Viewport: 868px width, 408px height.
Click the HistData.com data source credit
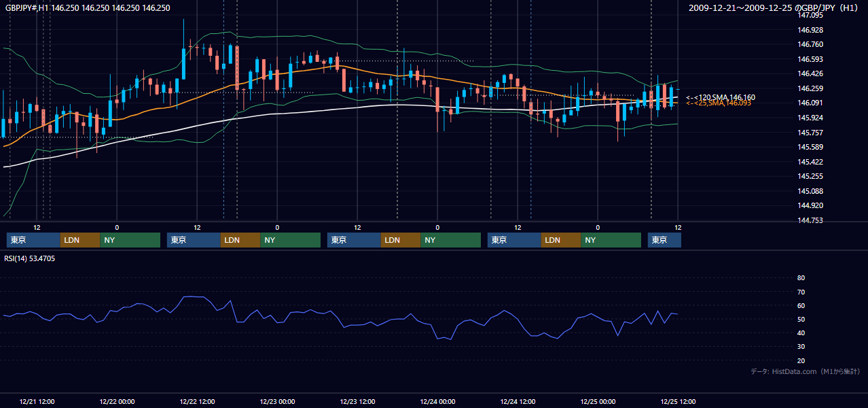click(806, 371)
